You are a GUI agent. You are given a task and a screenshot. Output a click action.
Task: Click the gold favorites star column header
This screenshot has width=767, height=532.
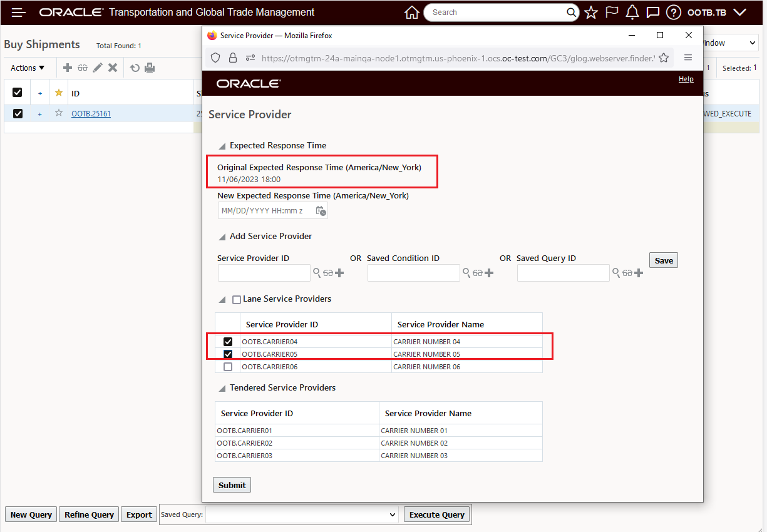59,93
